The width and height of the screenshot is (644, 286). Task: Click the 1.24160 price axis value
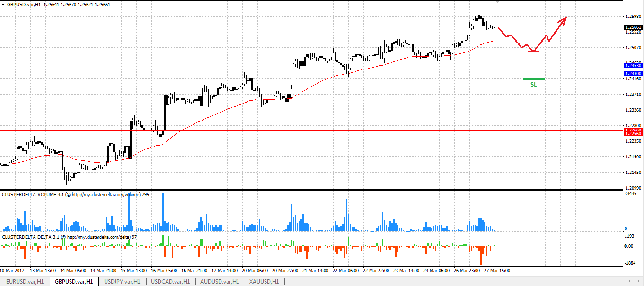pyautogui.click(x=633, y=79)
